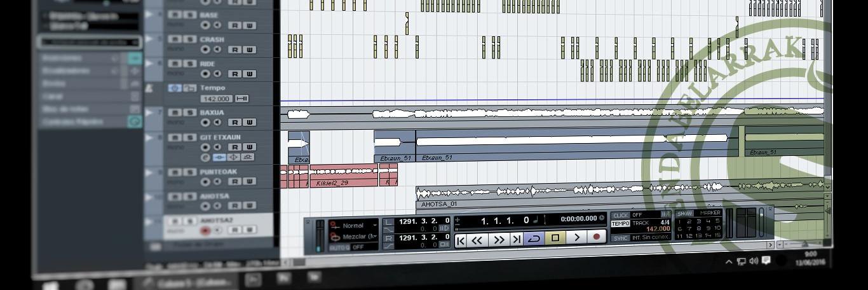Click the Rewind transport button

click(477, 239)
